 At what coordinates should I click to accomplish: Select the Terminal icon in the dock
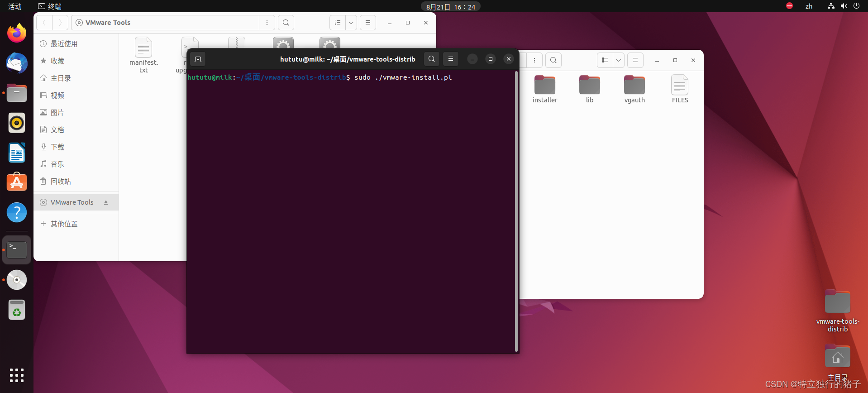pyautogui.click(x=17, y=249)
